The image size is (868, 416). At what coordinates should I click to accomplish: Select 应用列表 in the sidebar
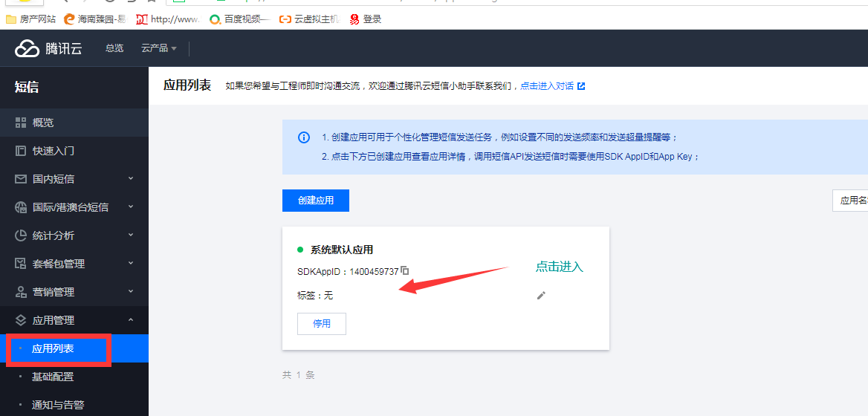point(74,348)
